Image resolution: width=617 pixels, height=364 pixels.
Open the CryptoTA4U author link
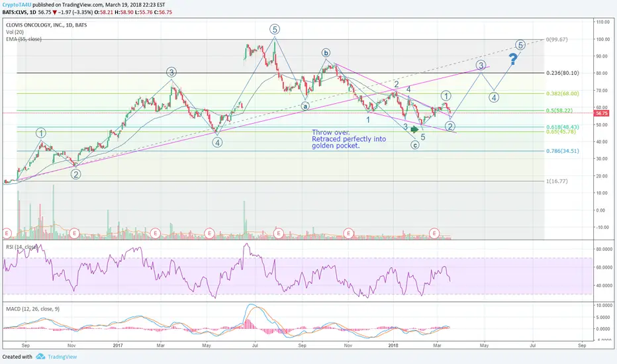(x=17, y=5)
